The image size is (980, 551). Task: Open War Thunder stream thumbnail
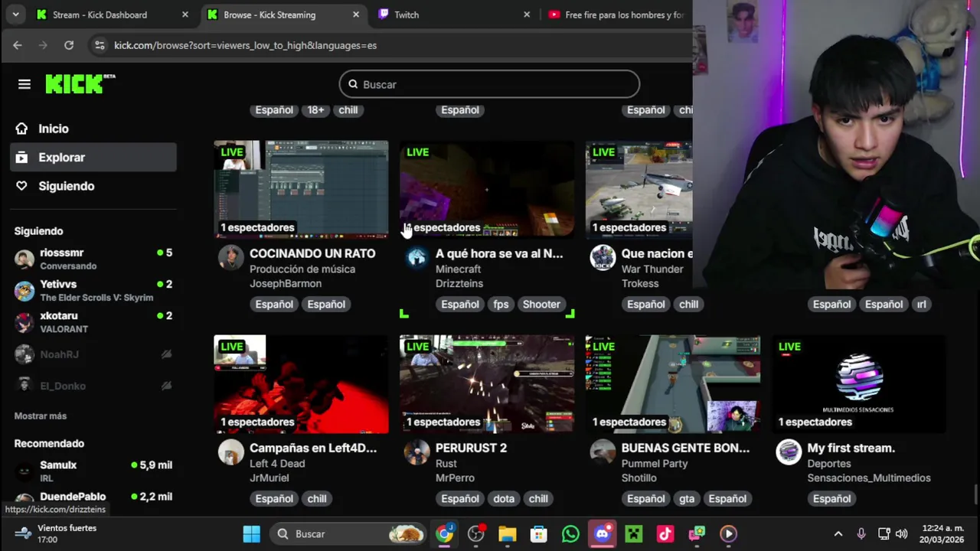[x=639, y=189]
